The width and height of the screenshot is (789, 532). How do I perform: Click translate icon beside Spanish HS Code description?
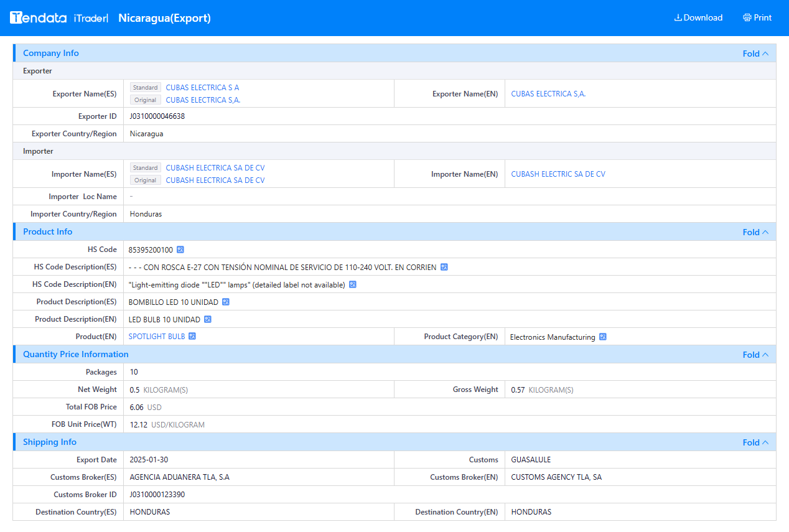tap(444, 267)
